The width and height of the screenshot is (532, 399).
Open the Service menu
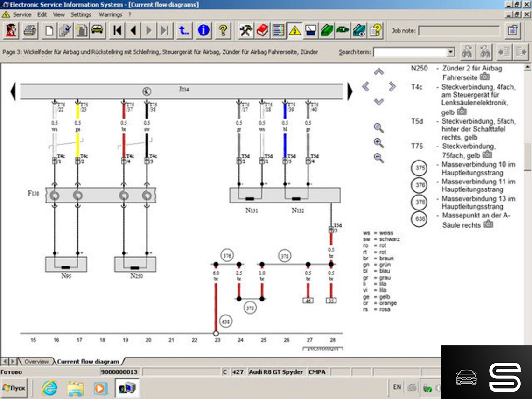click(x=22, y=14)
